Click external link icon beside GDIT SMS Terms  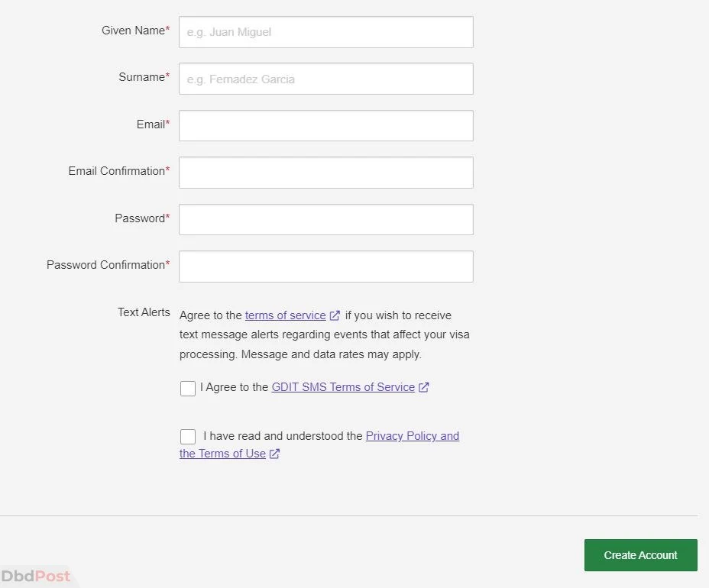tap(424, 387)
